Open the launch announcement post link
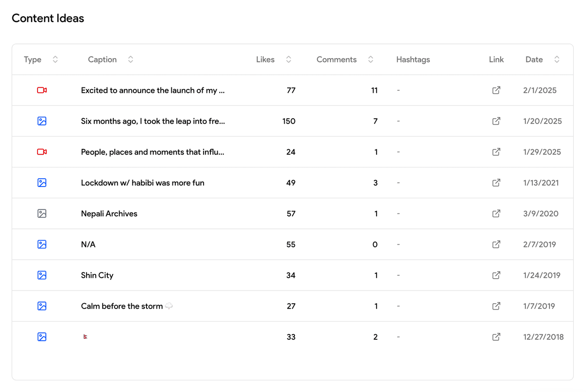 tap(496, 90)
